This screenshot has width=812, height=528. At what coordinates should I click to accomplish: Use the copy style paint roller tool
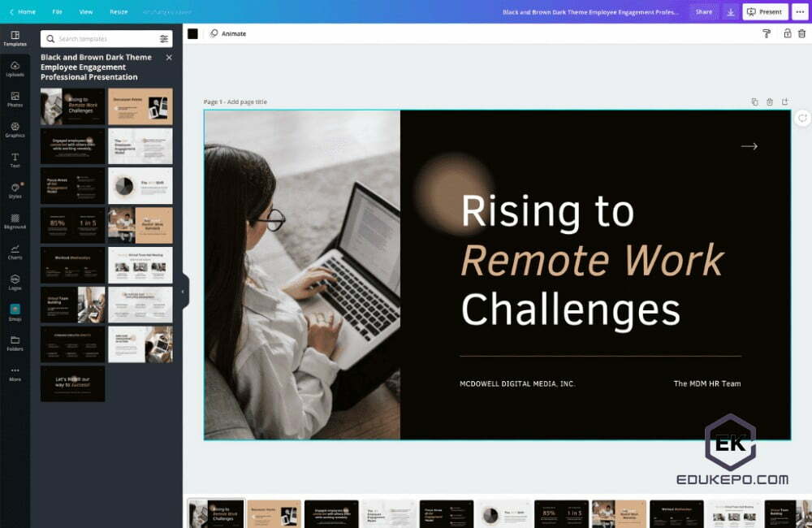767,33
